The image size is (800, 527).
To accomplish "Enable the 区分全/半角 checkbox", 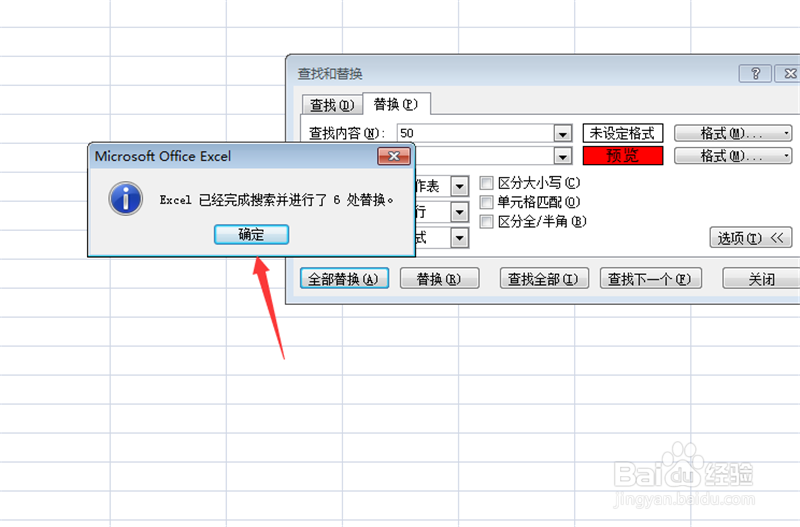I will point(487,221).
